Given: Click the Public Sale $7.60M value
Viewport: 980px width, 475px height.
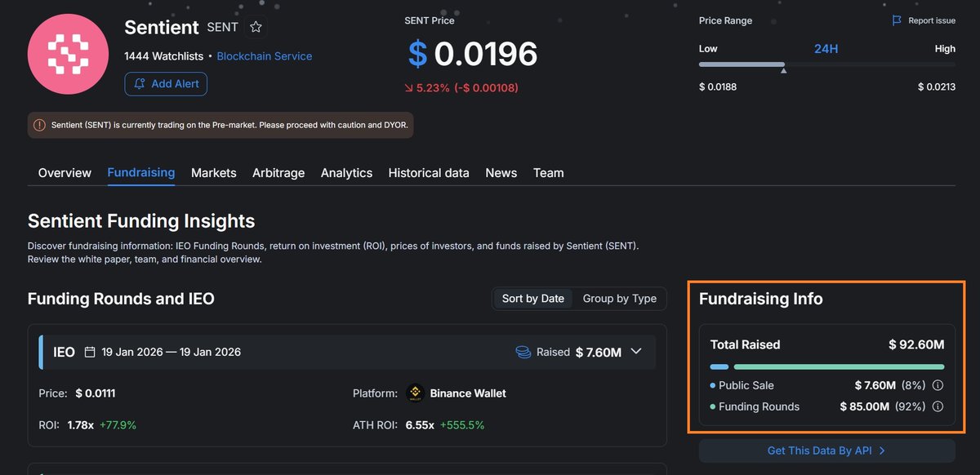Looking at the screenshot, I should [x=875, y=385].
